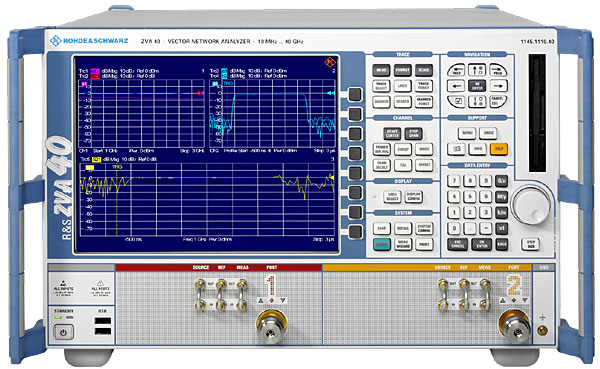Push the MENU key in Support
Screen dimensions: 600x369
(x=467, y=133)
